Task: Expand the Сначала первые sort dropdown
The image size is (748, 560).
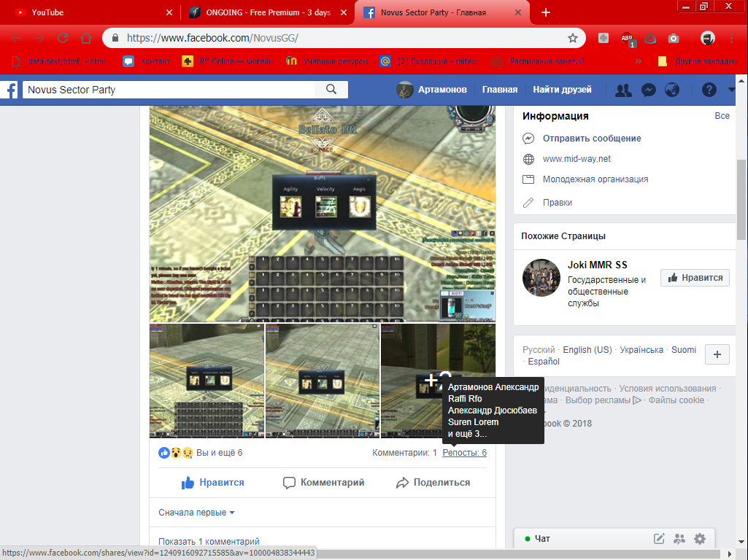Action: [x=196, y=513]
